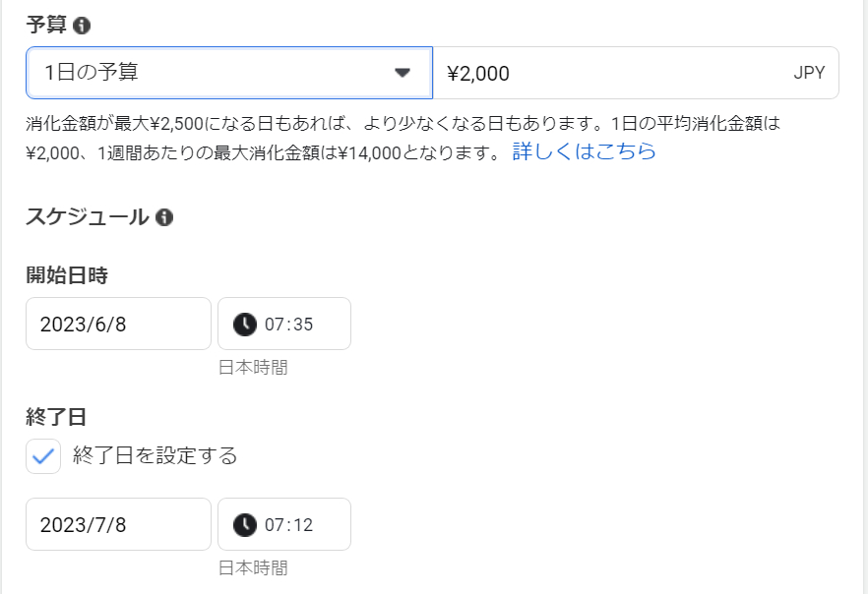Viewport: 868px width, 594px height.
Task: Click the clock icon in start time field
Action: click(x=245, y=324)
